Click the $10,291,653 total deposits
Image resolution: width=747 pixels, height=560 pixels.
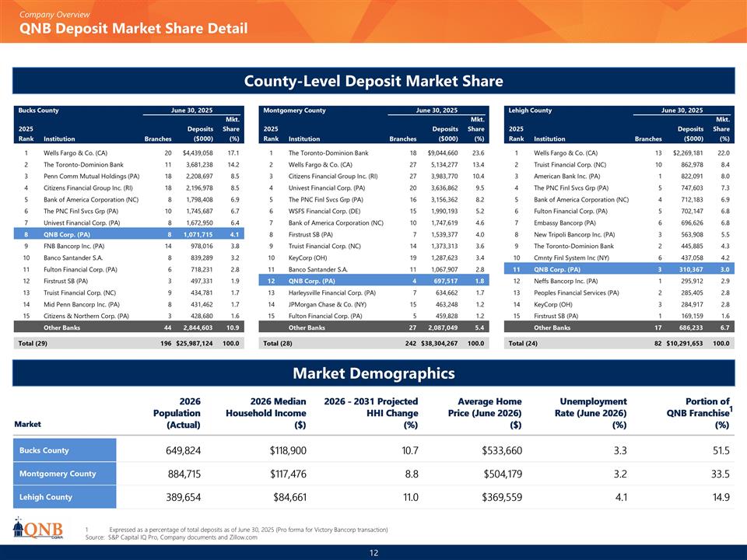pyautogui.click(x=685, y=343)
